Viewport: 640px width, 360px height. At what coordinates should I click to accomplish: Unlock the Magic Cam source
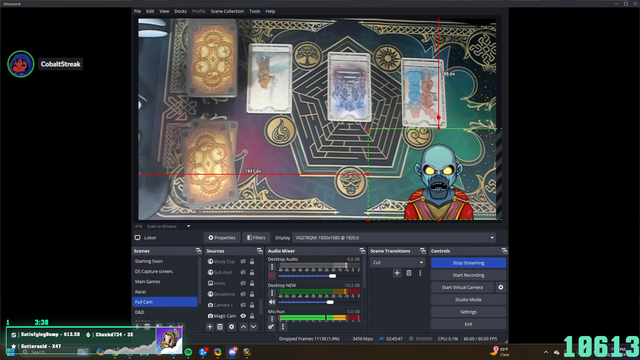point(252,316)
